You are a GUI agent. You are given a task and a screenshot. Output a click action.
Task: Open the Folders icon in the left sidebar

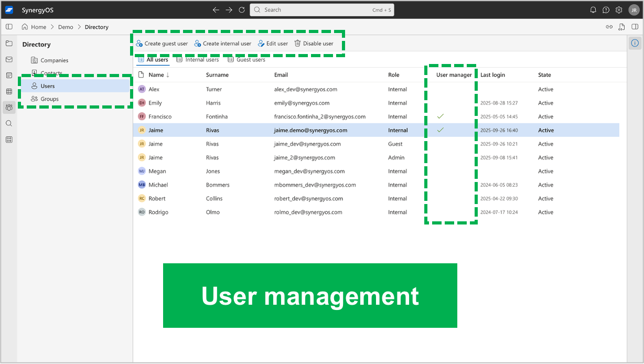(x=9, y=44)
